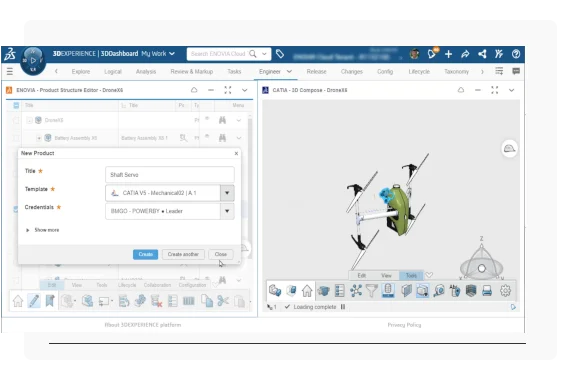
Task: Click scissors cut icon in Product Structure toolbar
Action: [x=223, y=301]
